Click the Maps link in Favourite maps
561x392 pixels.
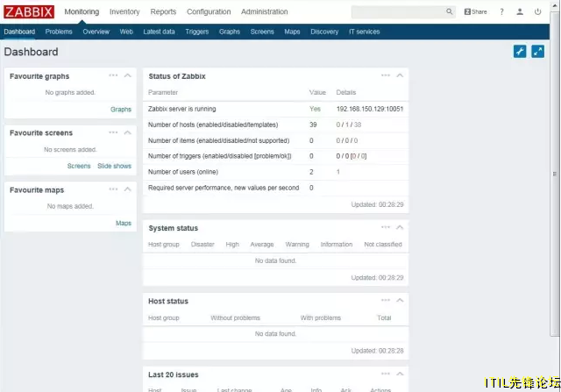(x=124, y=223)
